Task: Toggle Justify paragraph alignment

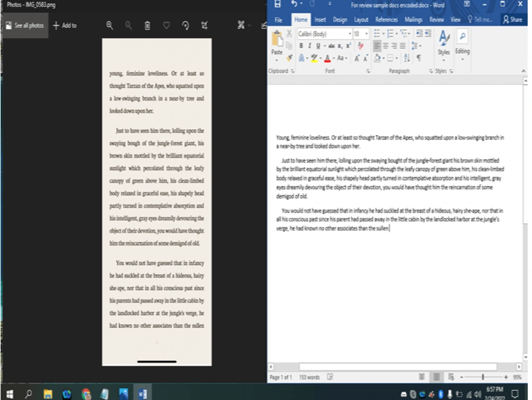Action: coord(402,46)
